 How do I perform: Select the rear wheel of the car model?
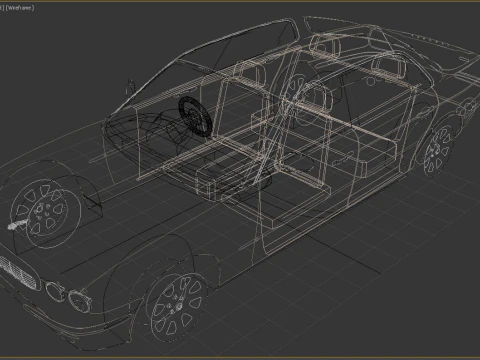(439, 151)
